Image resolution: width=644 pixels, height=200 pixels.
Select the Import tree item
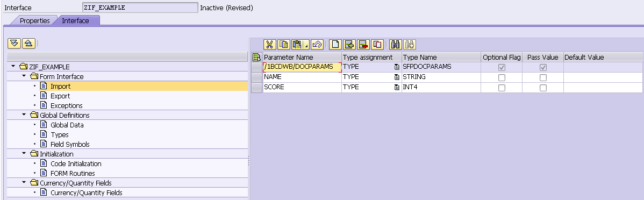(60, 86)
